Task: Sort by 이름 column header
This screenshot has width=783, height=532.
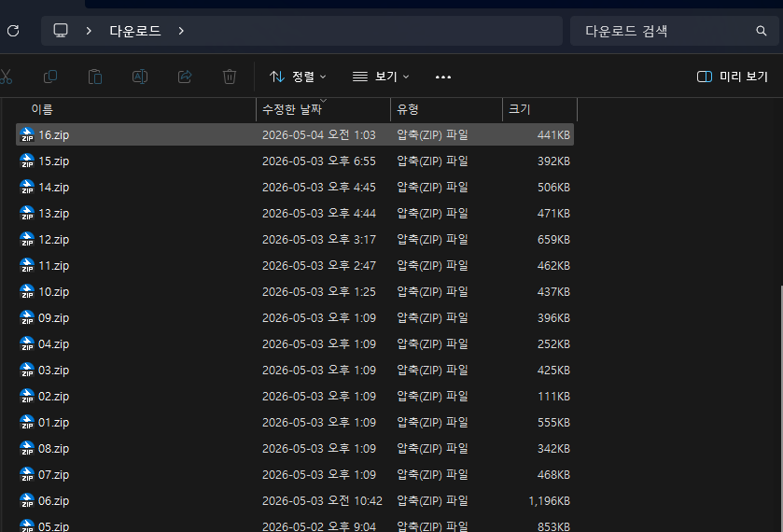Action: pyautogui.click(x=136, y=109)
